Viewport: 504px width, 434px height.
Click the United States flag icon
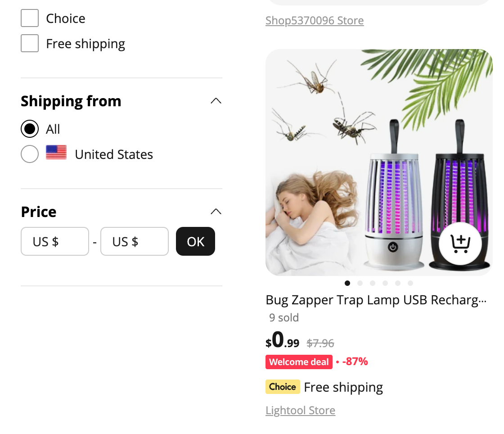[56, 152]
